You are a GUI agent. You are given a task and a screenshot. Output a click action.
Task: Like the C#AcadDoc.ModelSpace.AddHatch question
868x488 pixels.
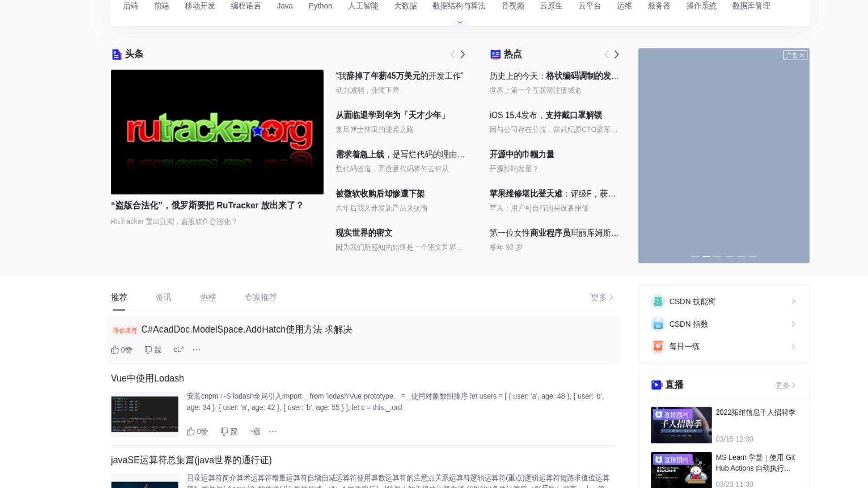[121, 350]
